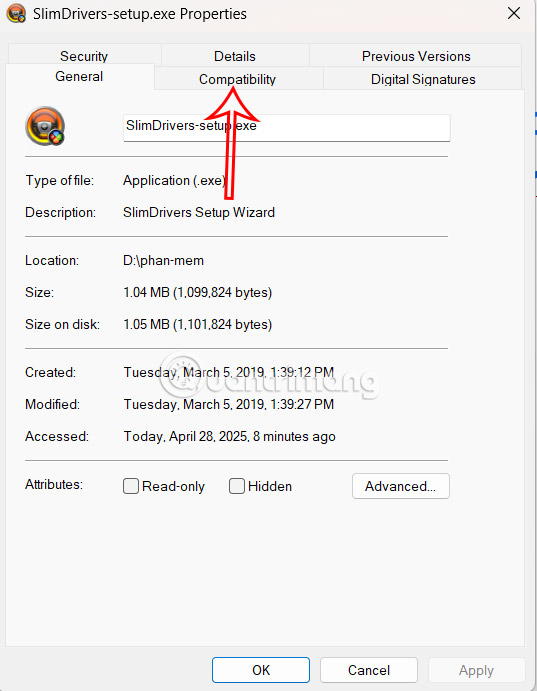Click the 'Location:' label
Screen dimensions: 537x691
tap(52, 260)
